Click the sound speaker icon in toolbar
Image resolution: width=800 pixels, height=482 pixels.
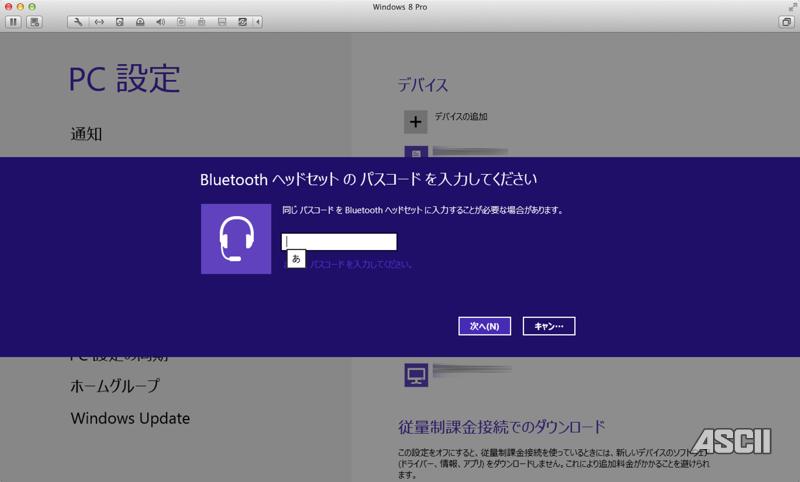pyautogui.click(x=160, y=22)
